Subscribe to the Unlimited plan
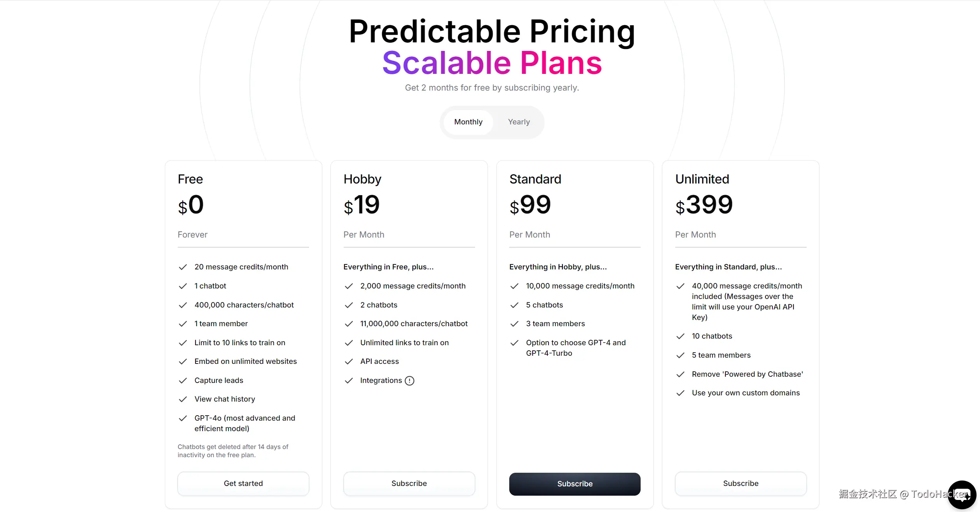 [x=741, y=483]
